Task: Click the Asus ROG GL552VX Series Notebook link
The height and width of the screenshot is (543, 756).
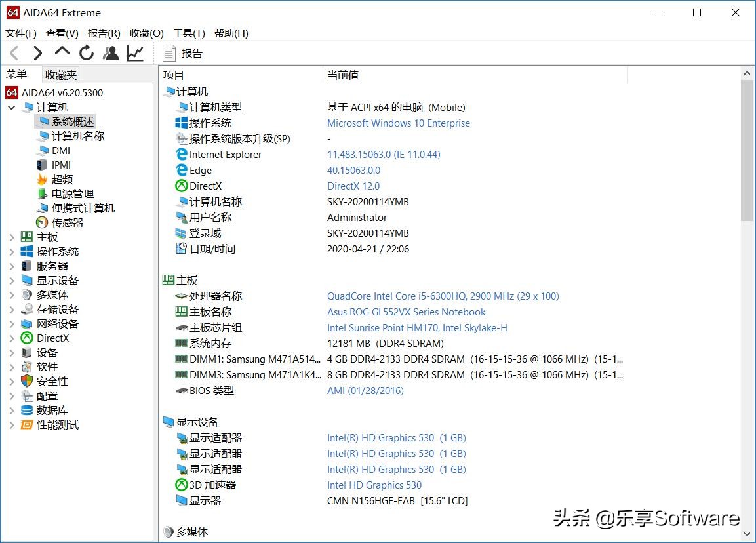Action: point(407,312)
